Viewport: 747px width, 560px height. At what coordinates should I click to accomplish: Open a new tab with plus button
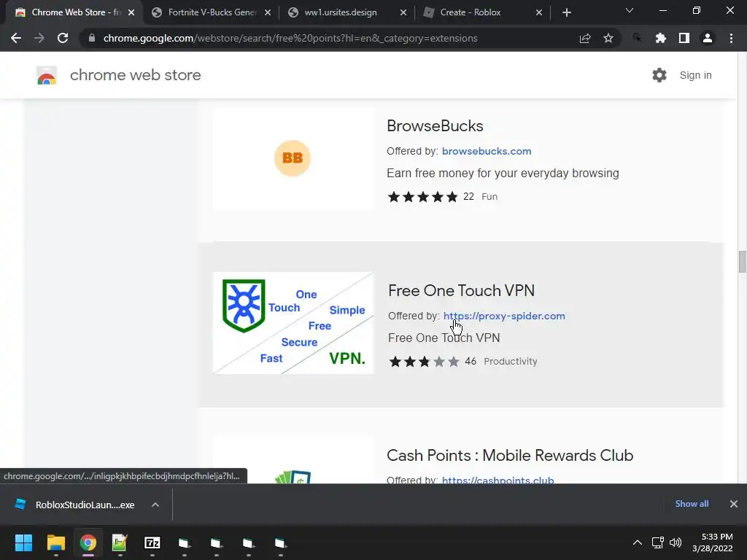click(x=566, y=12)
